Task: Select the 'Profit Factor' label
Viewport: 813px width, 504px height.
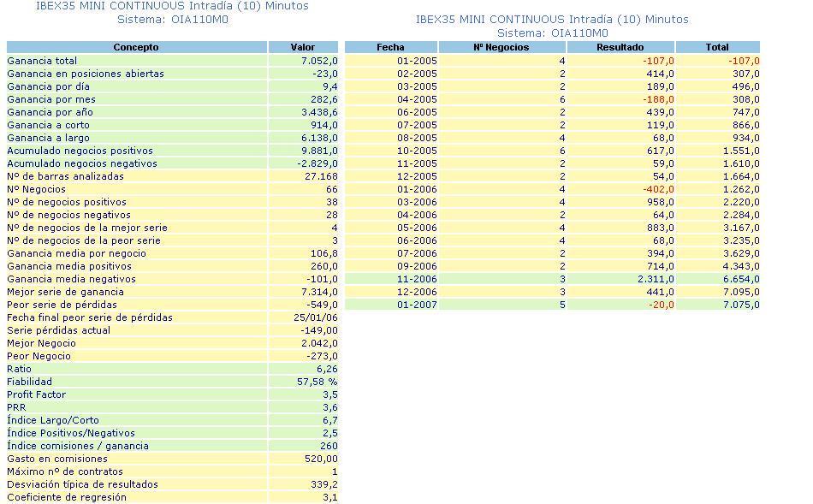Action: [36, 394]
